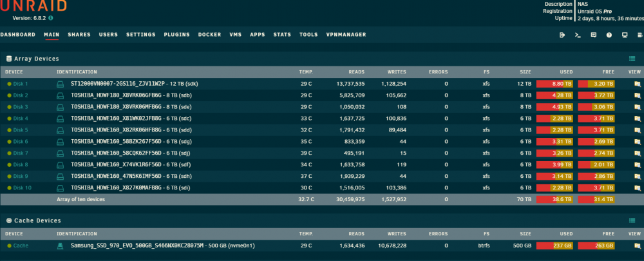
Task: Open the Dashboard tab
Action: point(17,35)
